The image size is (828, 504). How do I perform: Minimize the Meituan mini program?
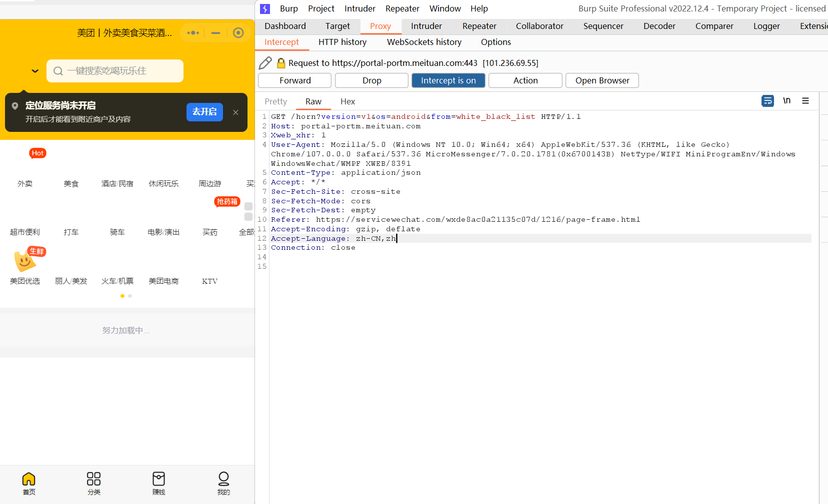(216, 33)
